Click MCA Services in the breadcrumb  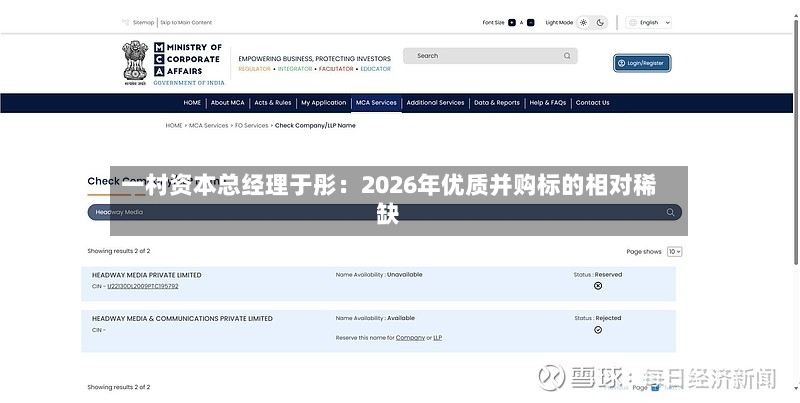(x=209, y=125)
